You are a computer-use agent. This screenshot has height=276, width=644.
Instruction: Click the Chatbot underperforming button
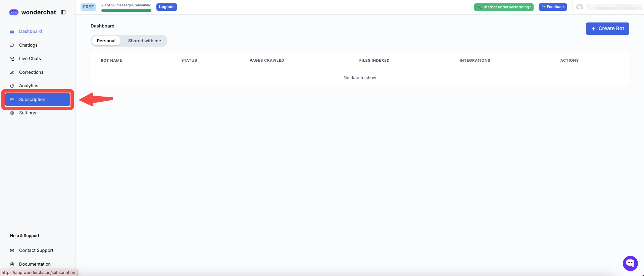(x=503, y=7)
